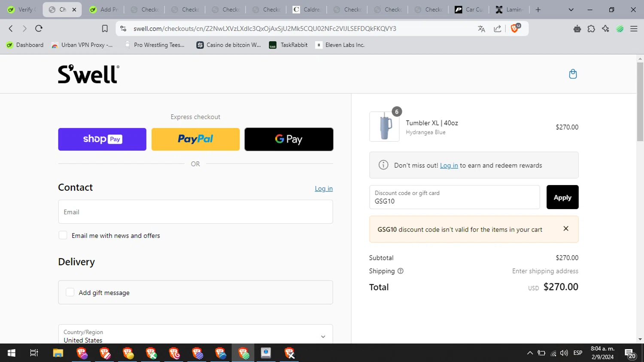The width and height of the screenshot is (644, 362).
Task: Click the S'well logo
Action: pos(88,74)
